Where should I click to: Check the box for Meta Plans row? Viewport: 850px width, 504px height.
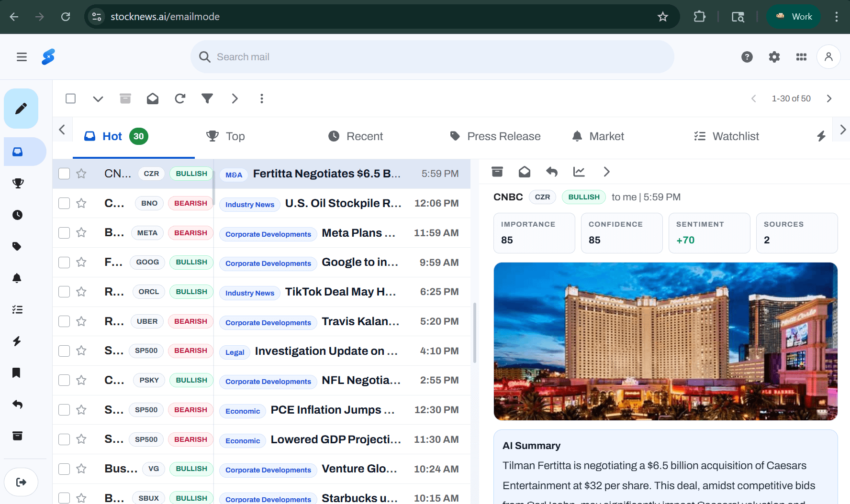click(x=64, y=233)
